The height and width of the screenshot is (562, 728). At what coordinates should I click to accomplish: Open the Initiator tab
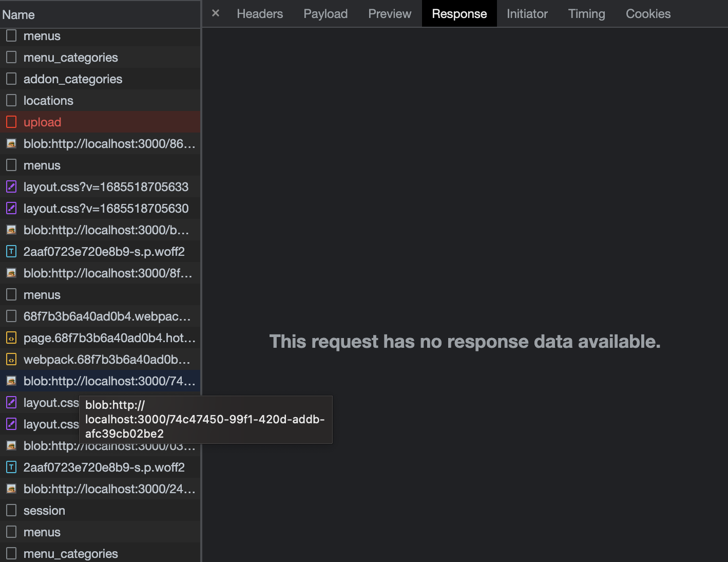527,13
